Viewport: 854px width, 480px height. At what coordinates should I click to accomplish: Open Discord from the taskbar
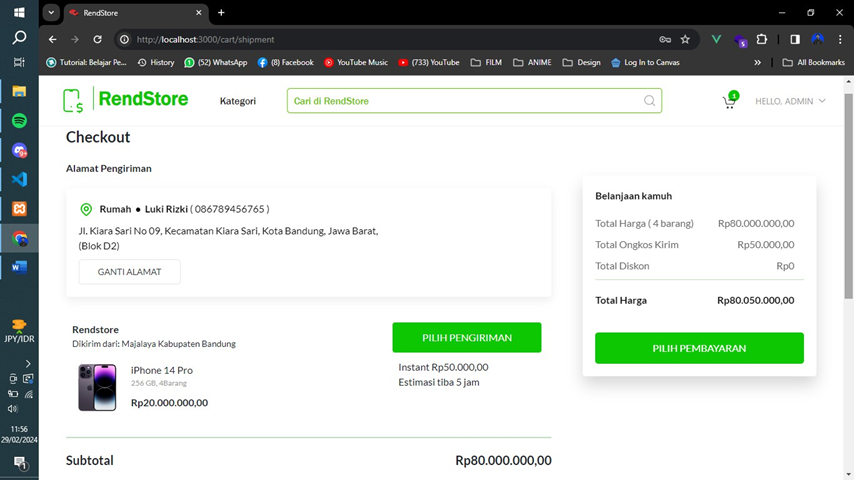pyautogui.click(x=20, y=150)
